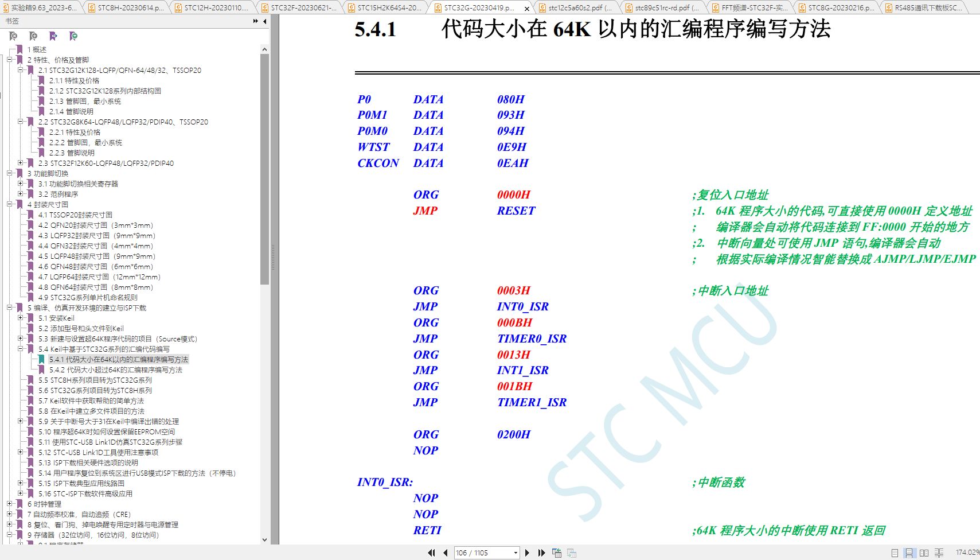Expand the 2.3 STC32F12K60 bookmark node
980x560 pixels.
pyautogui.click(x=21, y=163)
